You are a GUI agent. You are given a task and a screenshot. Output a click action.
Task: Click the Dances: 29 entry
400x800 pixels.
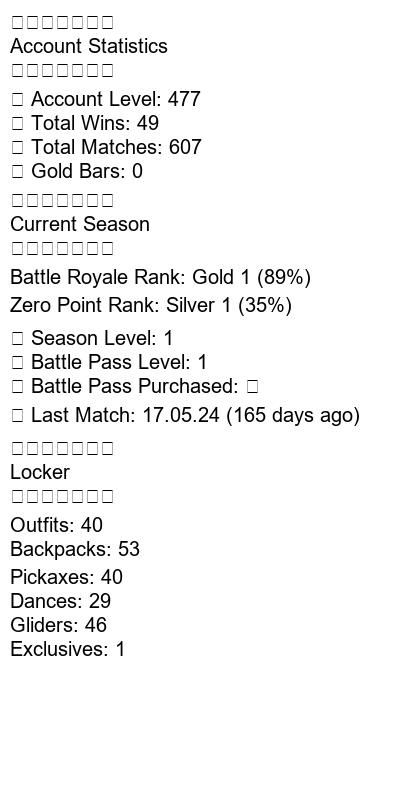pos(61,601)
